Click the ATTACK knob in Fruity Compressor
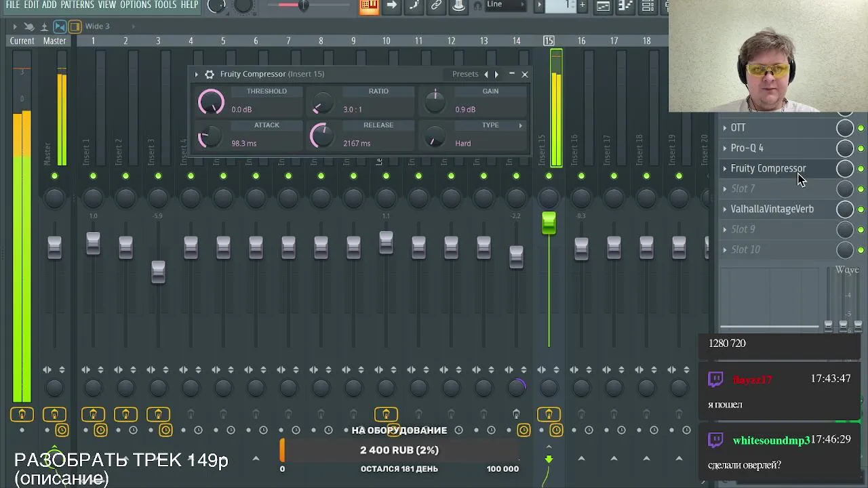Viewport: 868px width, 488px height. tap(209, 137)
